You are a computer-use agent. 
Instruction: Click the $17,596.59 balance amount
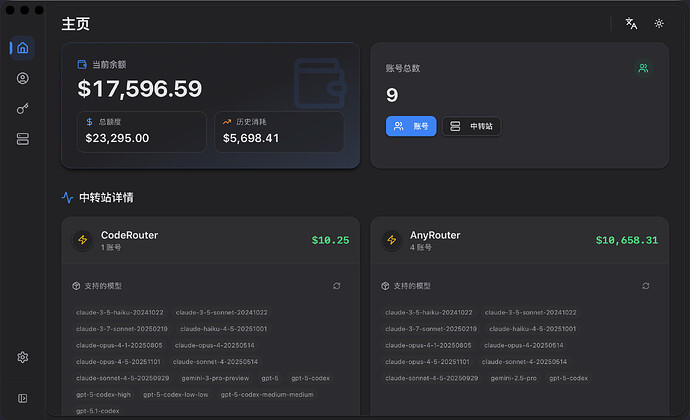[139, 89]
